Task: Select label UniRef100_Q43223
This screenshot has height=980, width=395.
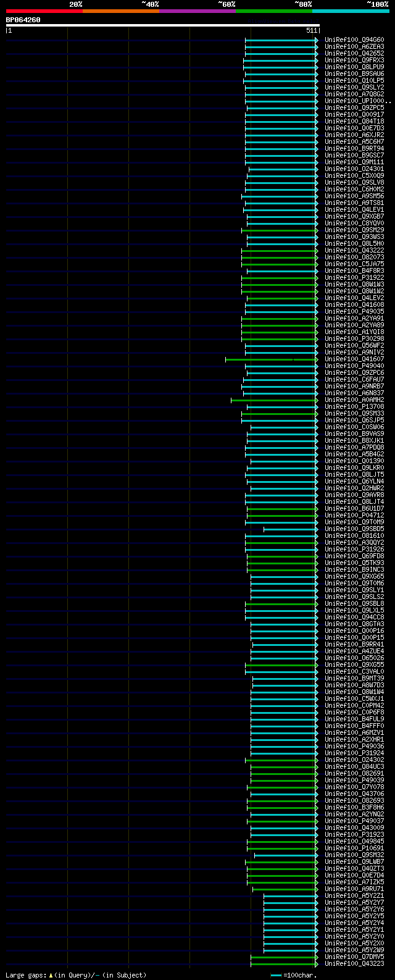Action: pyautogui.click(x=354, y=963)
